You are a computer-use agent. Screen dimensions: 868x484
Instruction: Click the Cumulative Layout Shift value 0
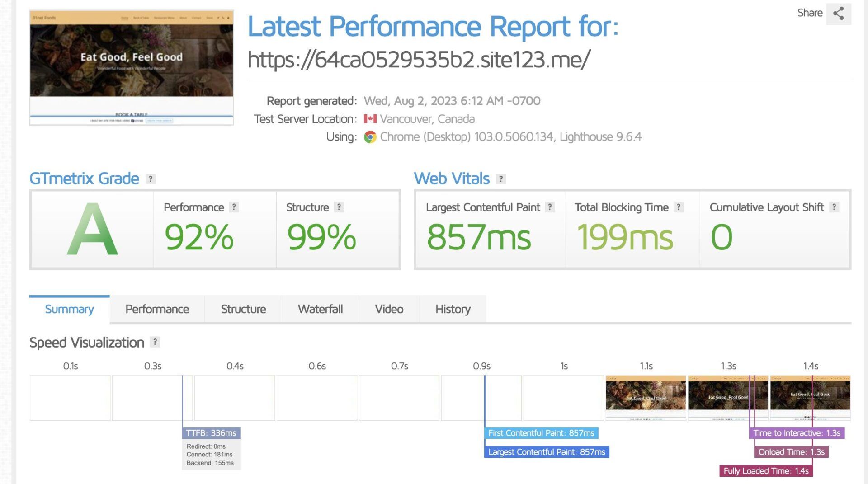point(722,237)
